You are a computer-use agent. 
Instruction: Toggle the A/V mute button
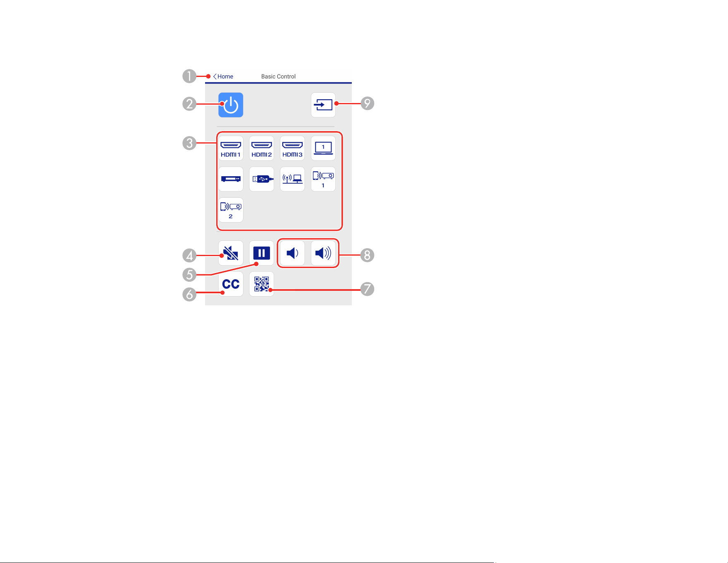(231, 253)
